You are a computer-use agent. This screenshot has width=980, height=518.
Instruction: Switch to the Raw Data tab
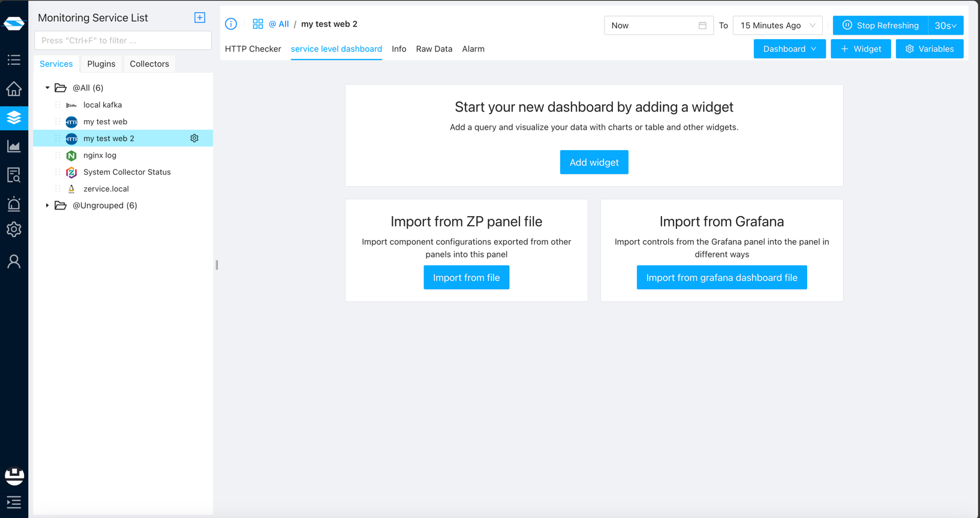pyautogui.click(x=434, y=49)
